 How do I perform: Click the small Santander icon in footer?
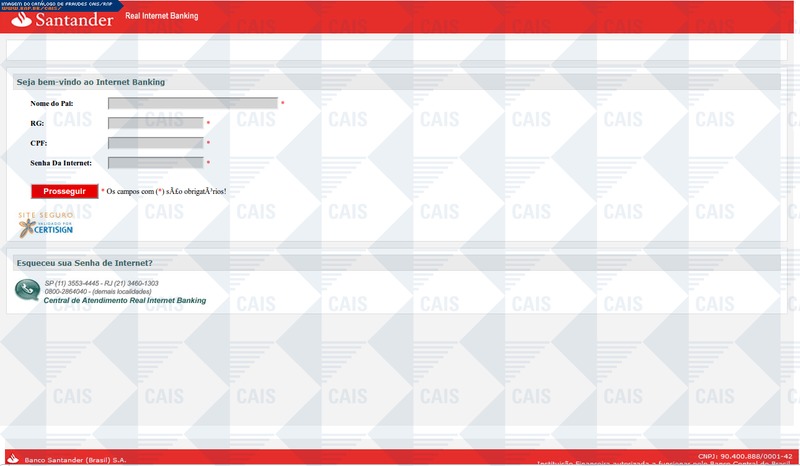13,459
